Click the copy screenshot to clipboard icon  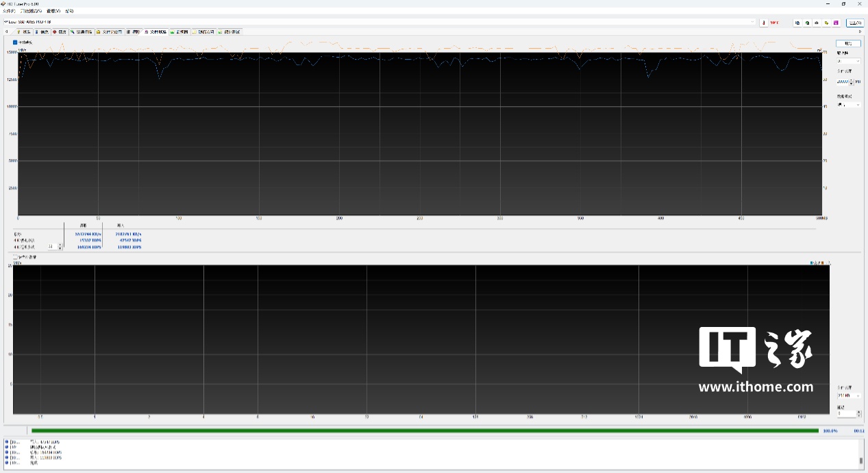tap(807, 23)
